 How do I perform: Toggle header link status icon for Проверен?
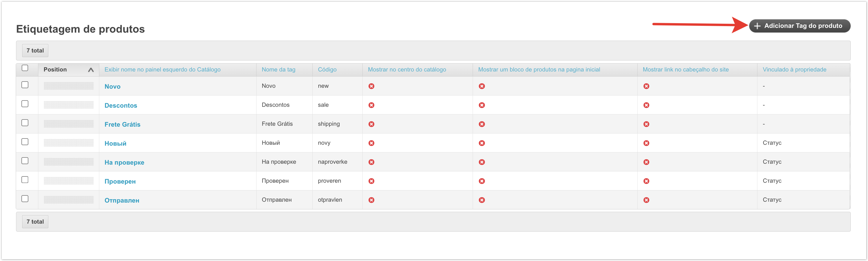646,181
